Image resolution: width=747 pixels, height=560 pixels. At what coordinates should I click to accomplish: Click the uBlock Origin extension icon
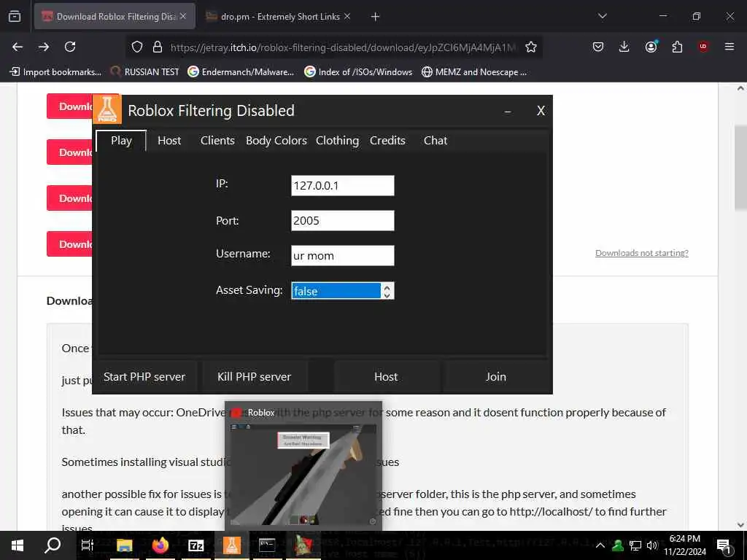703,47
